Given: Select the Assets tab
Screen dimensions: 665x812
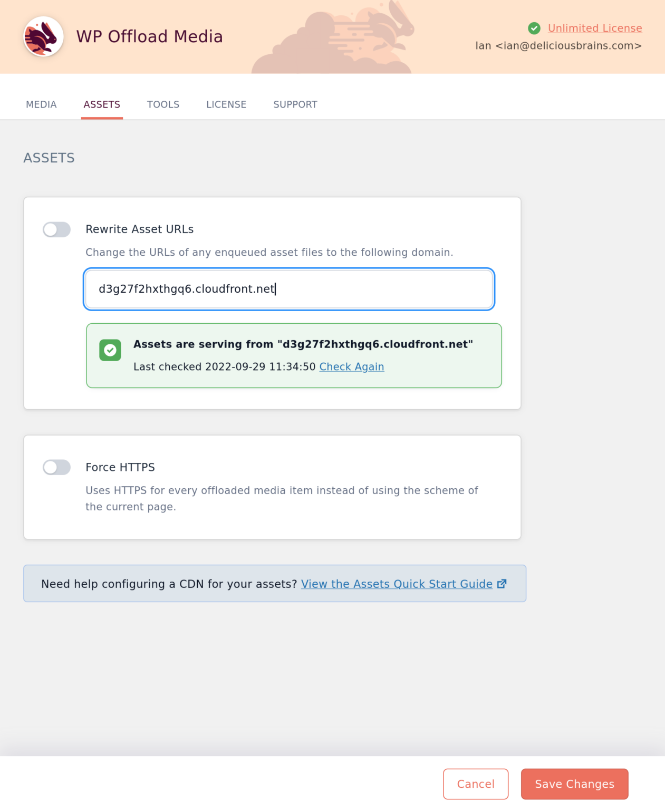Looking at the screenshot, I should pos(102,104).
